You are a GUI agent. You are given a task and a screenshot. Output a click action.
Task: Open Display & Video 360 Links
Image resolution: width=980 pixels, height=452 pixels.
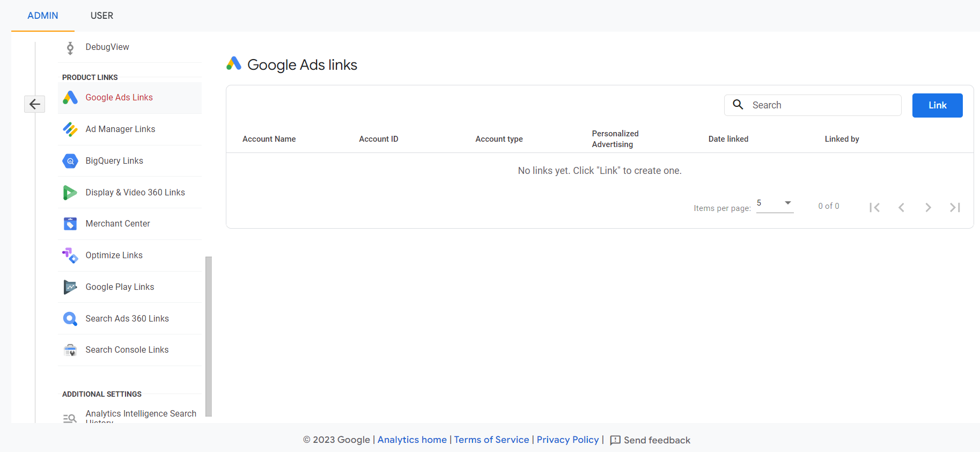(x=130, y=192)
